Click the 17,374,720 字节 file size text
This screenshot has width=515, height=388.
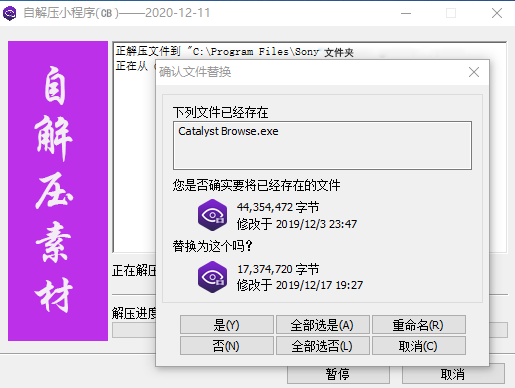[x=278, y=269]
